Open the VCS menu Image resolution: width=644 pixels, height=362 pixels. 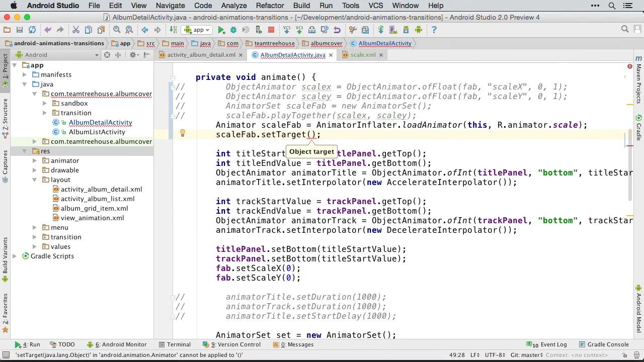(x=375, y=6)
